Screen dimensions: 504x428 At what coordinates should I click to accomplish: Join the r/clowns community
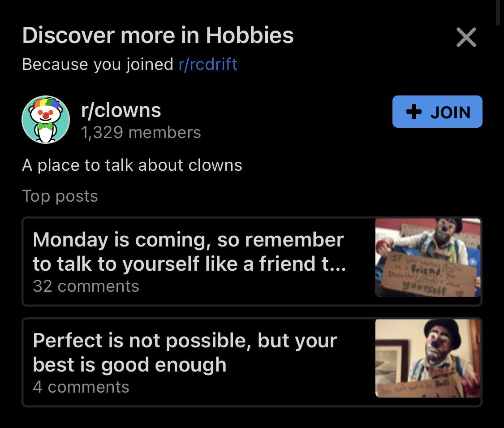pos(437,112)
